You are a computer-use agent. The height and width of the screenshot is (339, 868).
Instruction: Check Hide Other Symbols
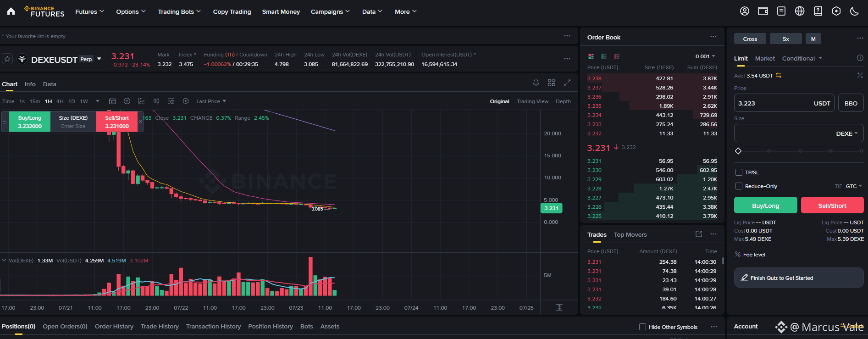(642, 327)
